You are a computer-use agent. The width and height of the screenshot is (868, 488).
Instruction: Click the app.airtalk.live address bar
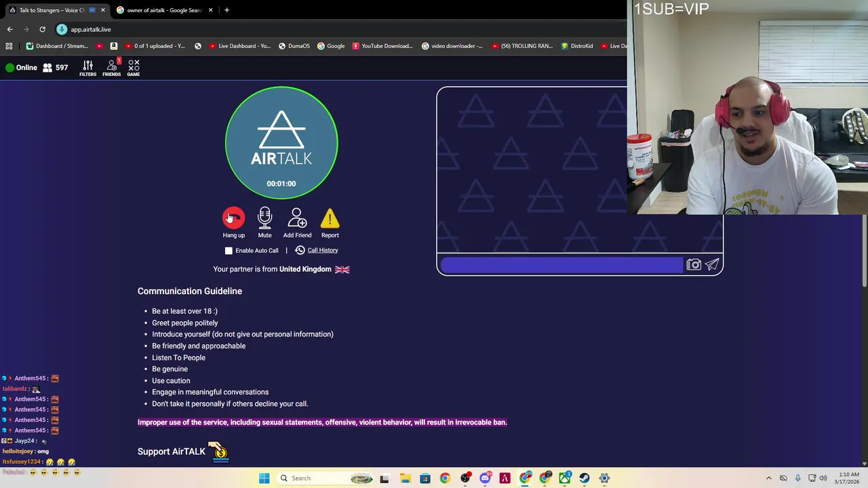point(91,29)
